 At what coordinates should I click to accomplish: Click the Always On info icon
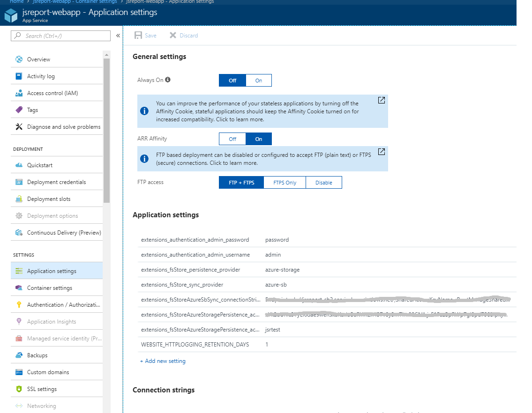(168, 80)
